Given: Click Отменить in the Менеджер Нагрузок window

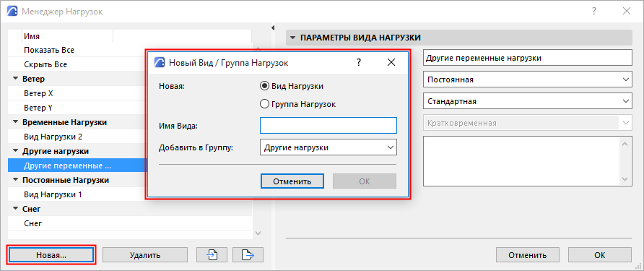Looking at the screenshot, I should (527, 255).
